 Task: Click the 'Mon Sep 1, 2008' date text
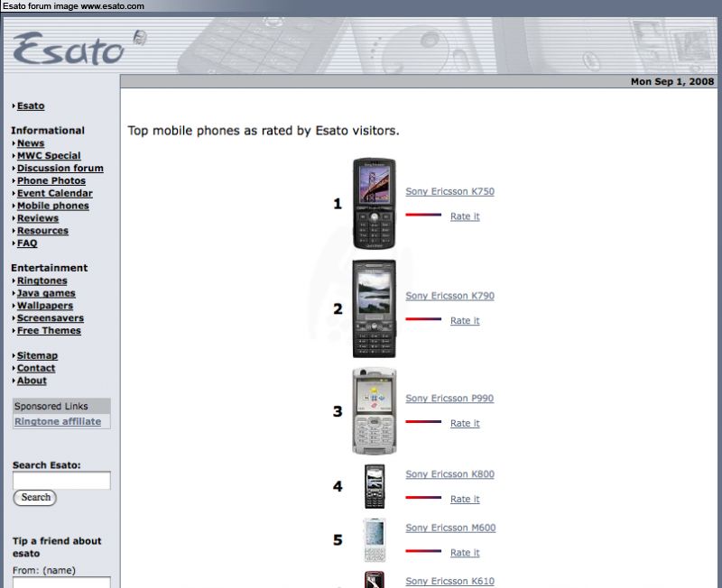point(671,81)
